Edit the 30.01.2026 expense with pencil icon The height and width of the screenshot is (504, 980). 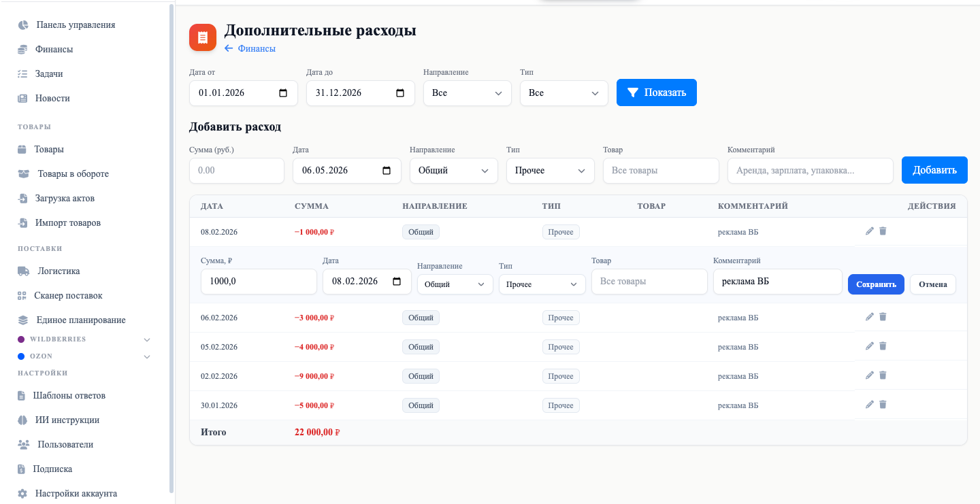(870, 405)
